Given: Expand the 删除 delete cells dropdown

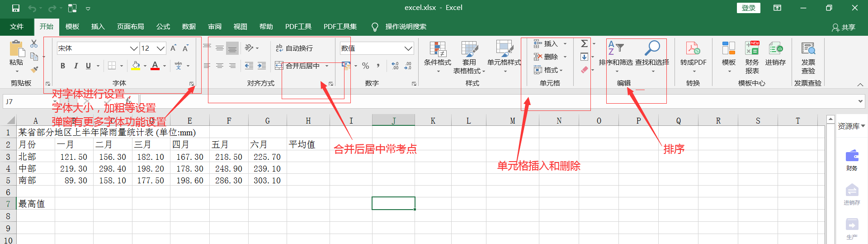Looking at the screenshot, I should tap(565, 57).
